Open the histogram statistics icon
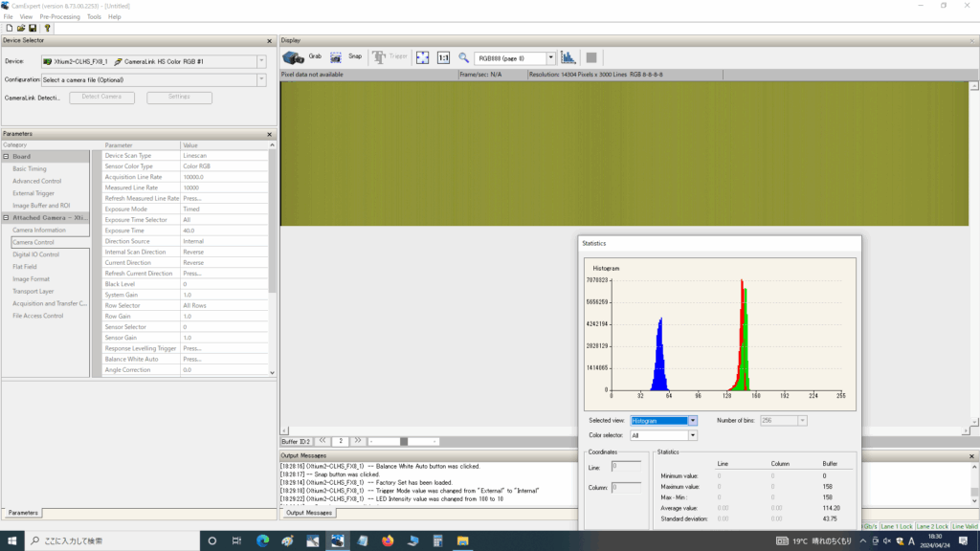Image resolution: width=980 pixels, height=551 pixels. [568, 57]
